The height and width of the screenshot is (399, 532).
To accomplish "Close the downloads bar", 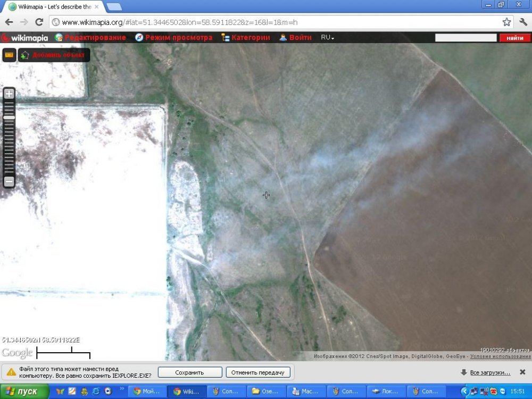I will click(522, 372).
